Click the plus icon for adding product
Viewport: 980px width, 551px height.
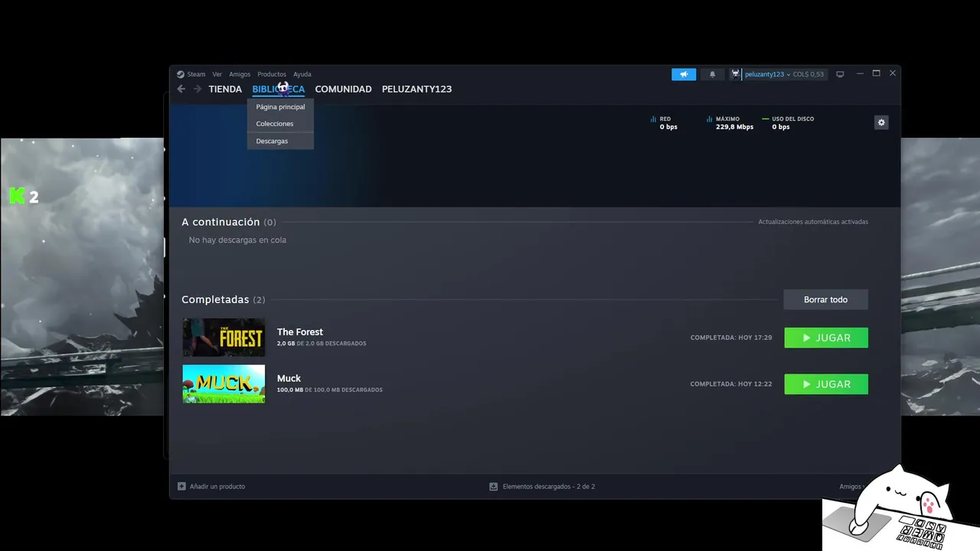pos(181,487)
